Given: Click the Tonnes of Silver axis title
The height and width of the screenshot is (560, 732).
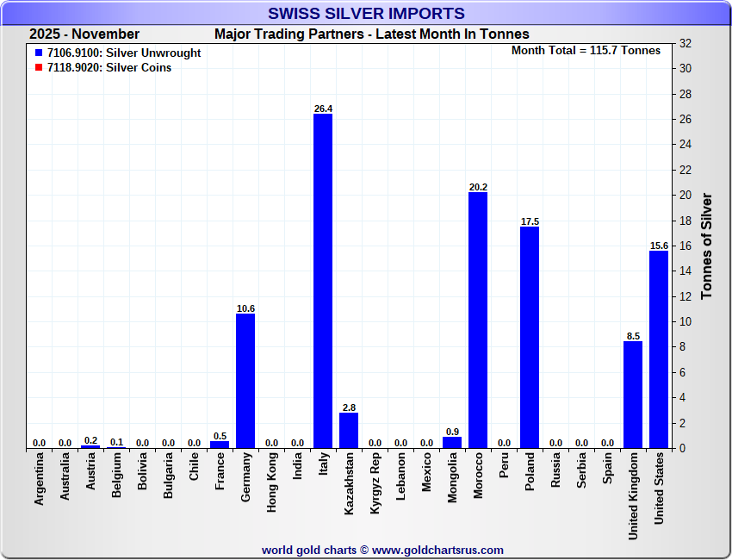Looking at the screenshot, I should coord(707,246).
